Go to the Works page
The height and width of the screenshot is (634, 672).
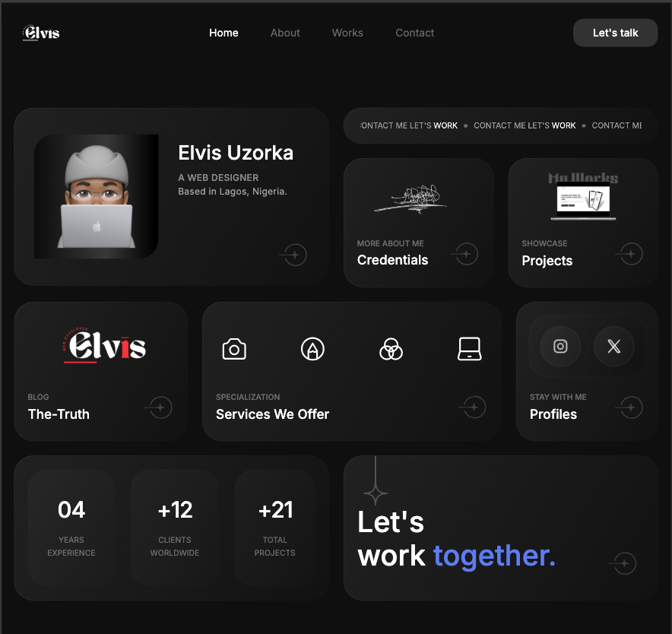click(347, 33)
